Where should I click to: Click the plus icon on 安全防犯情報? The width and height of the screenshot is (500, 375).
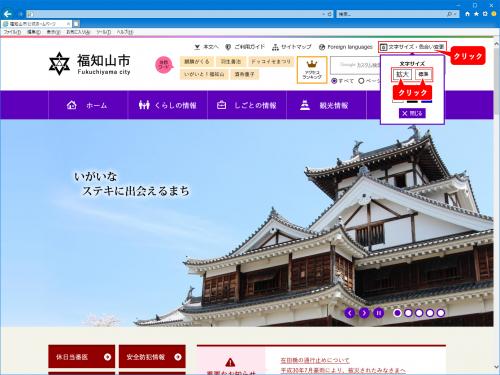click(178, 357)
